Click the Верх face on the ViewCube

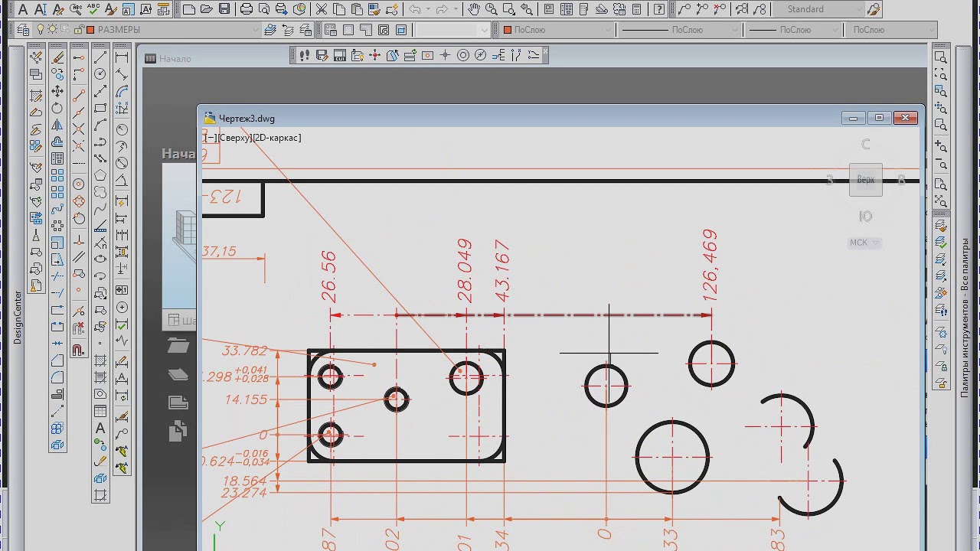[x=866, y=180]
